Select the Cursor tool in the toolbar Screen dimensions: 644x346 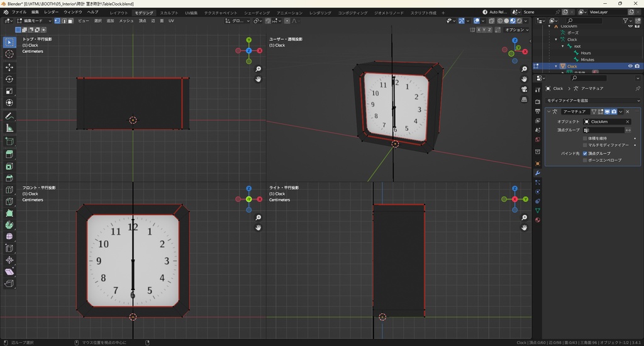9,54
